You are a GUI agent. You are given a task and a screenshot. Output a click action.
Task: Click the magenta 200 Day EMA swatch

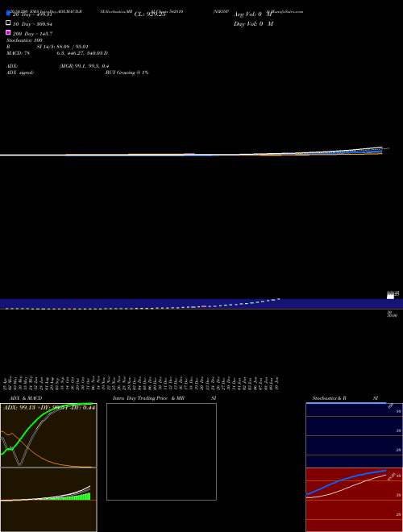point(8,32)
